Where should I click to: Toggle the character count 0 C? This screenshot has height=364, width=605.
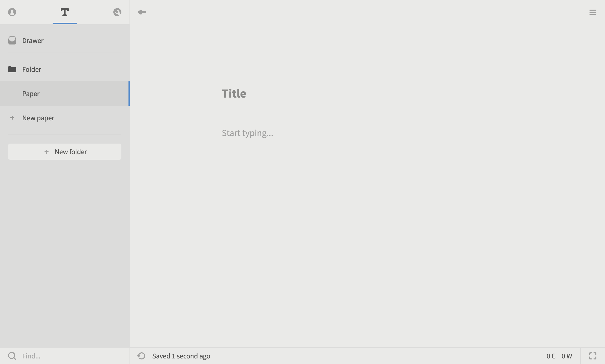(551, 356)
